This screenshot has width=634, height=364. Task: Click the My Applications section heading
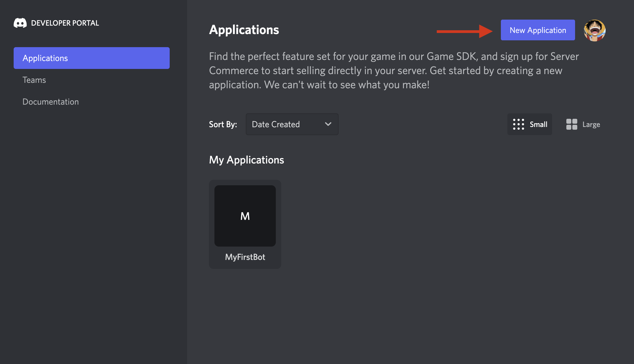point(246,160)
